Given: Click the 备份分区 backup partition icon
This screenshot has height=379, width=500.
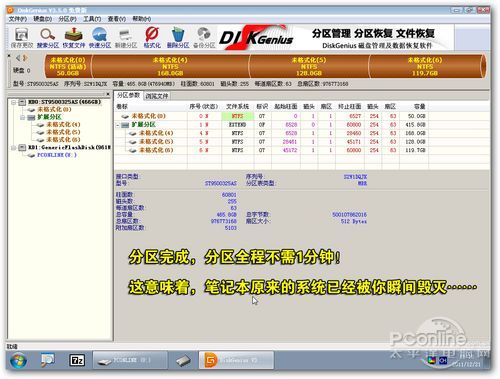Looking at the screenshot, I should (204, 38).
